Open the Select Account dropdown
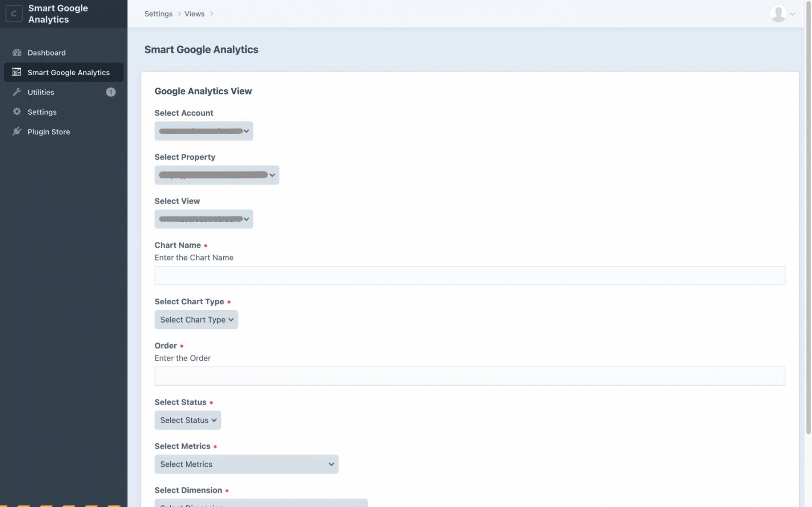812x507 pixels. [x=203, y=131]
